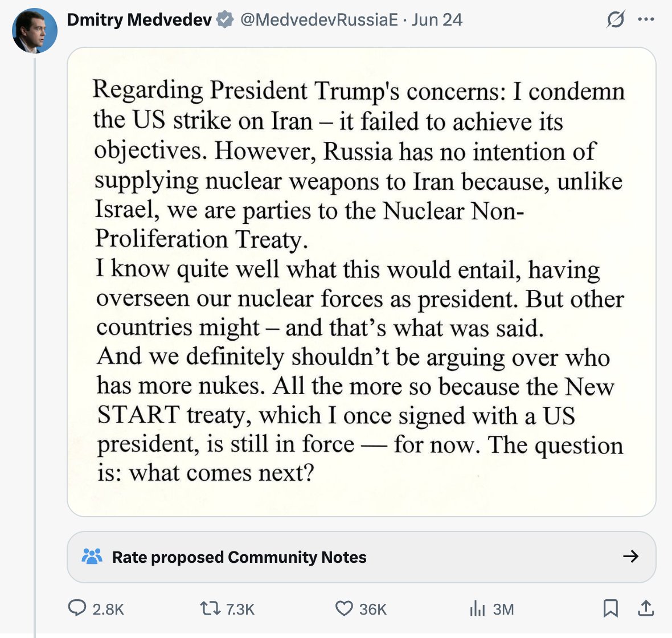Click the 36K likes count
The width and height of the screenshot is (672, 638).
(x=373, y=610)
